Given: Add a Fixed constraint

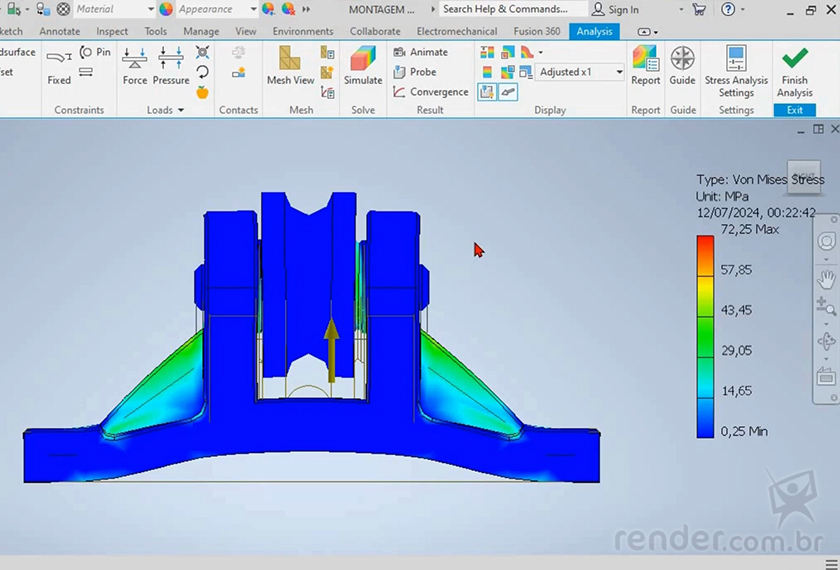Looking at the screenshot, I should point(59,66).
